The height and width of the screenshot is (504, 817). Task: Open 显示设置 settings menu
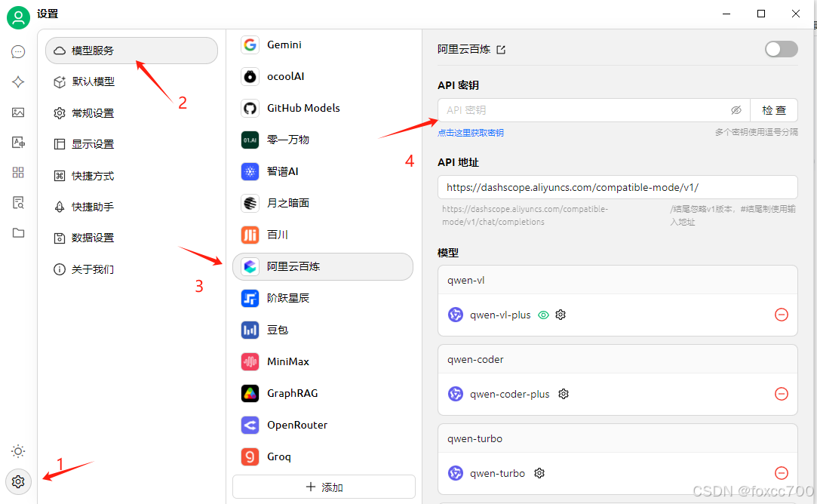[x=131, y=144]
